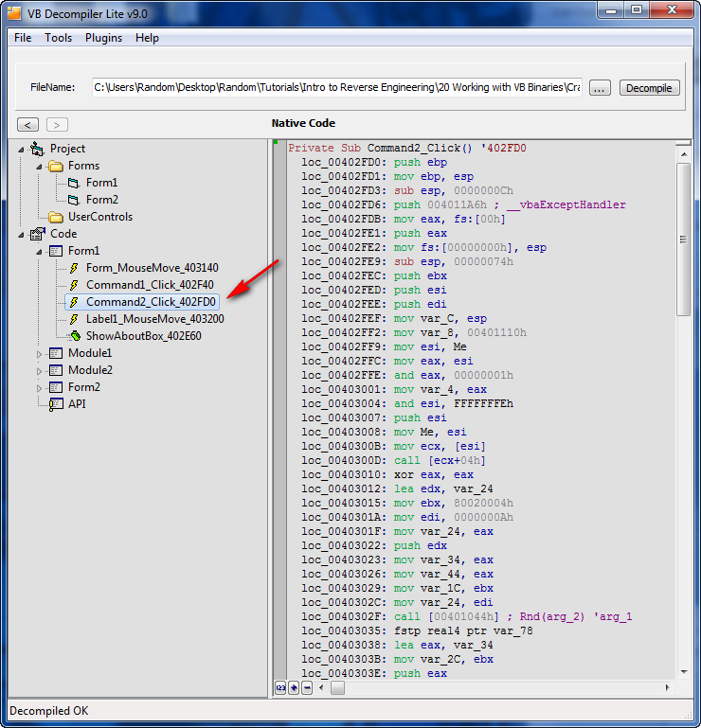Click the Form_MouseMove lightning icon
Viewport: 701px width, 728px height.
pos(74,268)
